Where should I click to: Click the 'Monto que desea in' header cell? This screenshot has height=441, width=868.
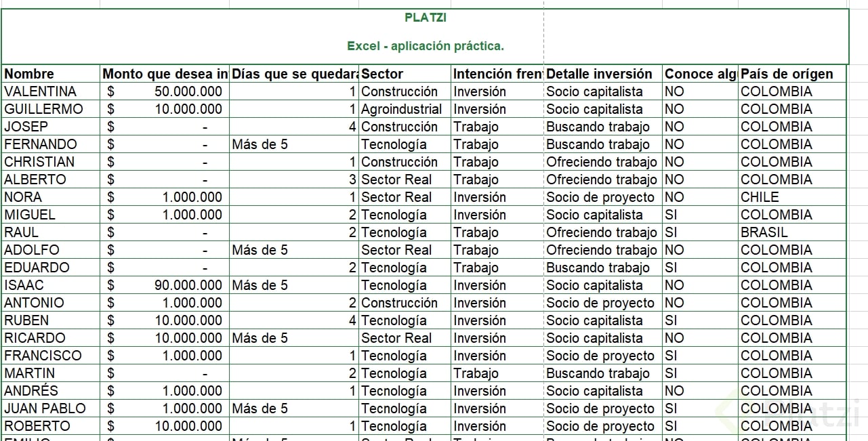click(165, 74)
